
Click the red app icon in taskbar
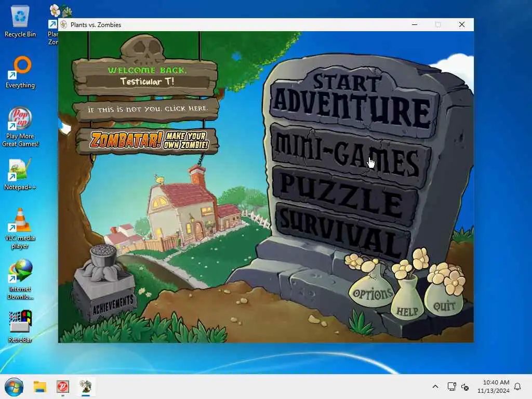[63, 387]
